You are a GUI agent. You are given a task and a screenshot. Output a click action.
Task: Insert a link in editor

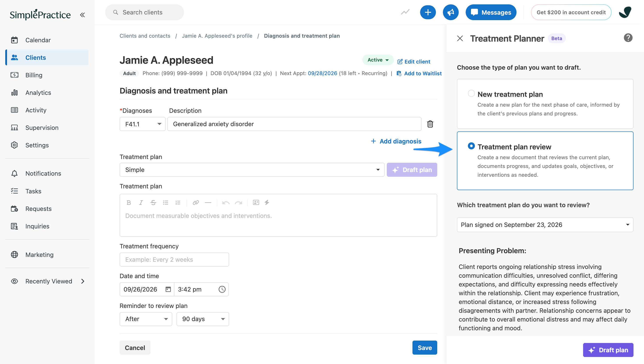(x=196, y=203)
